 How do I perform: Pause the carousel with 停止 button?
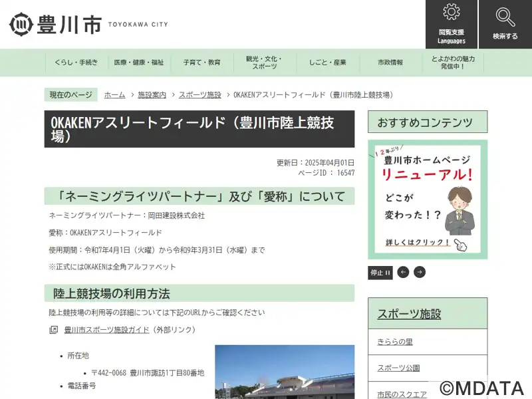tap(380, 273)
